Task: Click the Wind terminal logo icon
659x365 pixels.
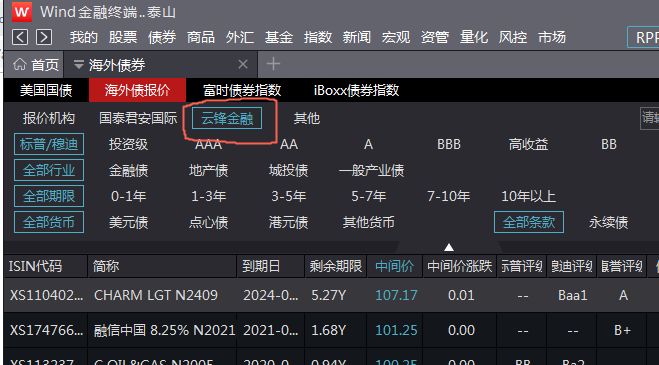Action: pos(21,12)
